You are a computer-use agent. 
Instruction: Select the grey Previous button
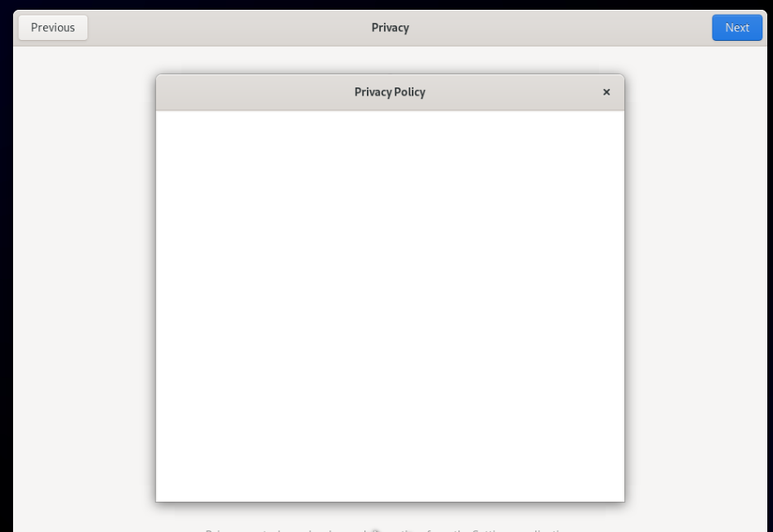(53, 28)
